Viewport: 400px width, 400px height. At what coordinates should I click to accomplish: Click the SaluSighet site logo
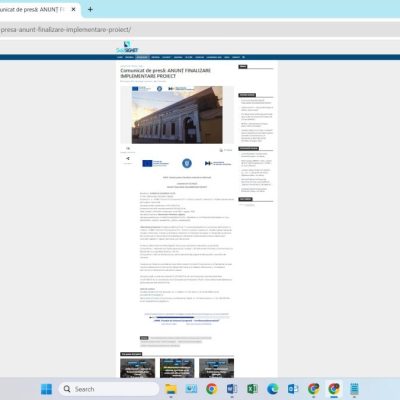127,47
